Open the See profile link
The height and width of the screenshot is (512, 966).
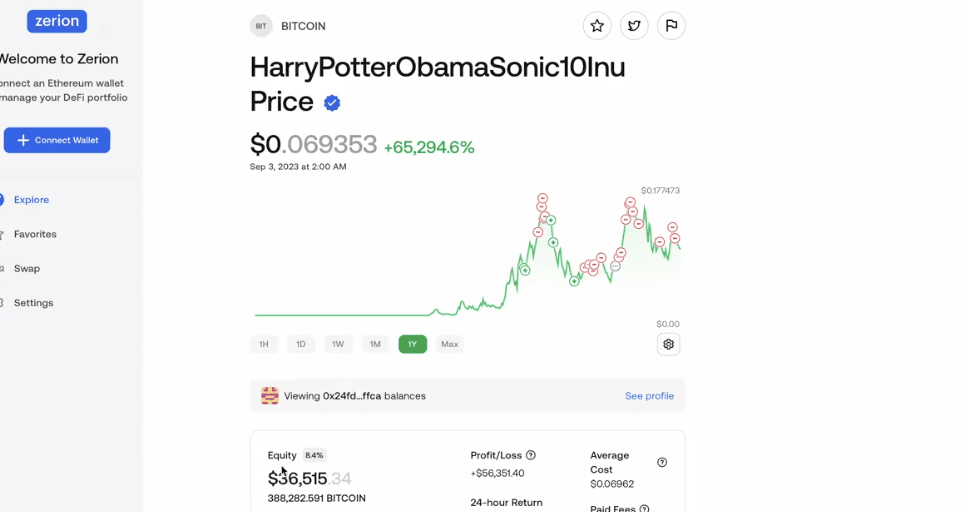pos(649,396)
